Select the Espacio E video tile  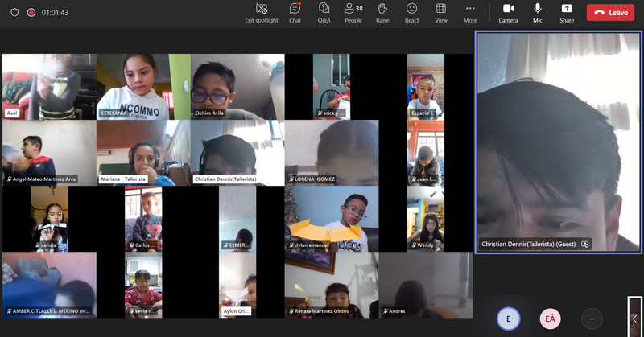pos(426,87)
